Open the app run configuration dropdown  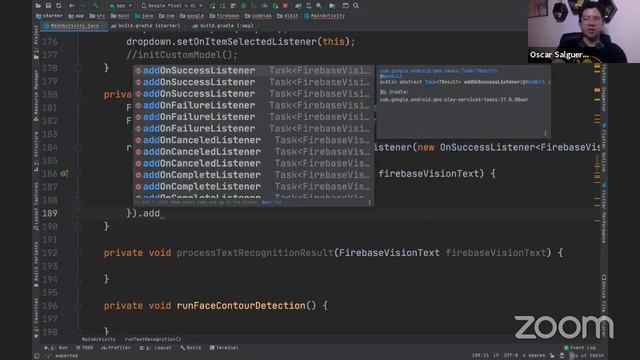point(120,6)
